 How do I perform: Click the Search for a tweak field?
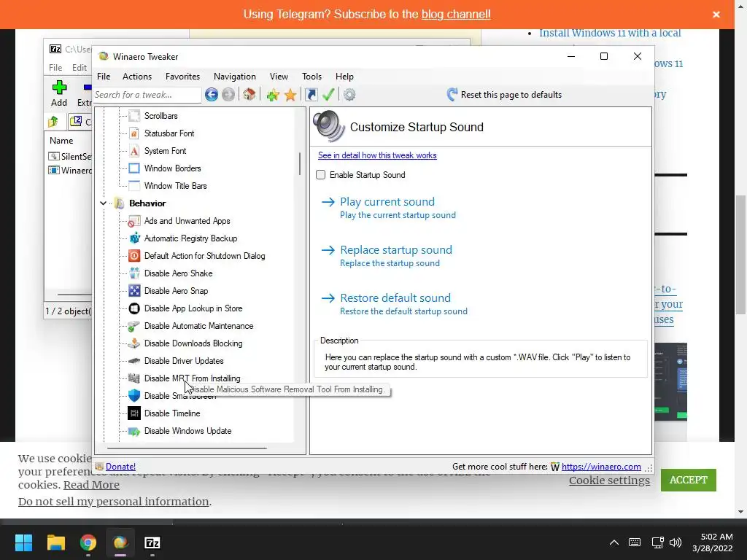click(x=147, y=95)
